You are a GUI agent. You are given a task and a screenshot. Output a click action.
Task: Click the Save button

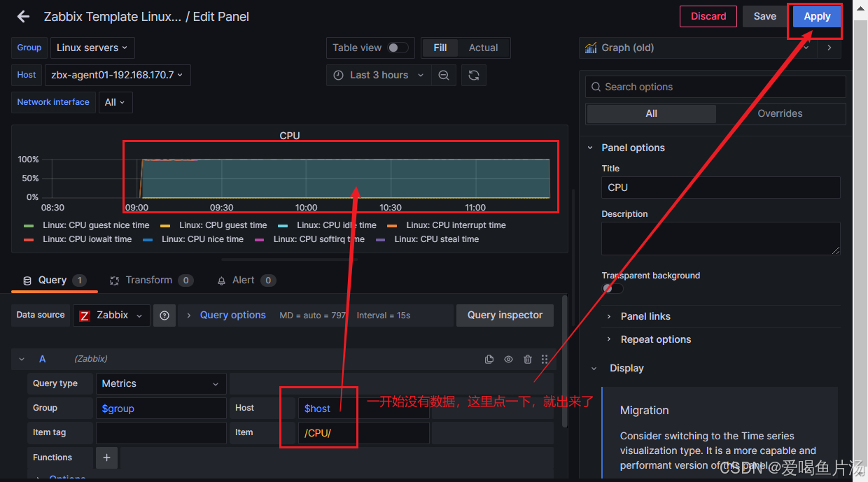[764, 16]
